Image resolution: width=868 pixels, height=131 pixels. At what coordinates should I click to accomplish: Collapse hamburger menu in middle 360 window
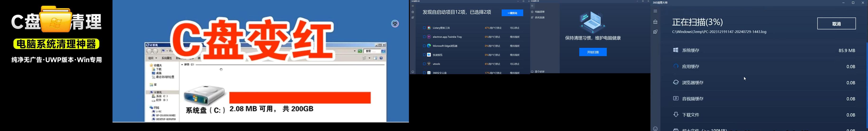(x=532, y=6)
